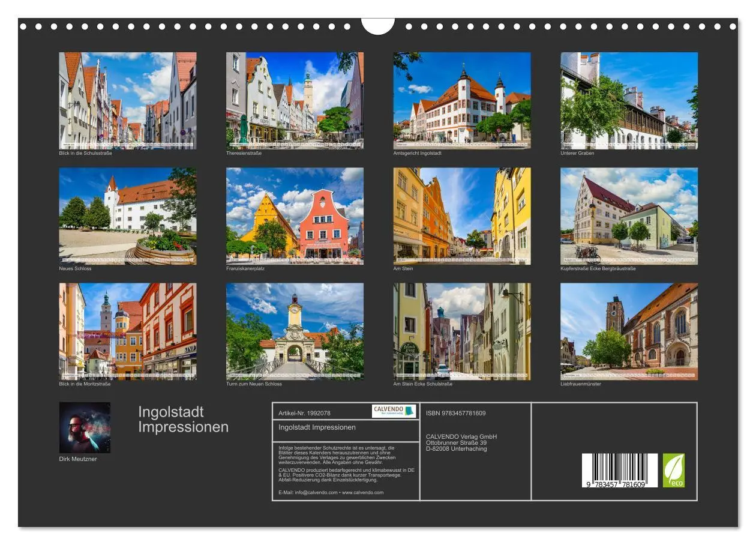The height and width of the screenshot is (545, 756).
Task: Open the Kupferstraße Ecke Bergbräustraße photo
Action: (629, 216)
